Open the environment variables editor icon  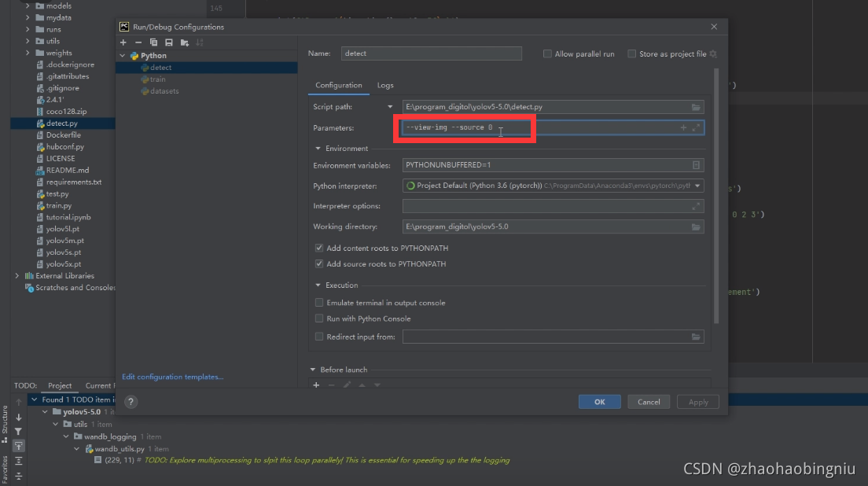696,165
